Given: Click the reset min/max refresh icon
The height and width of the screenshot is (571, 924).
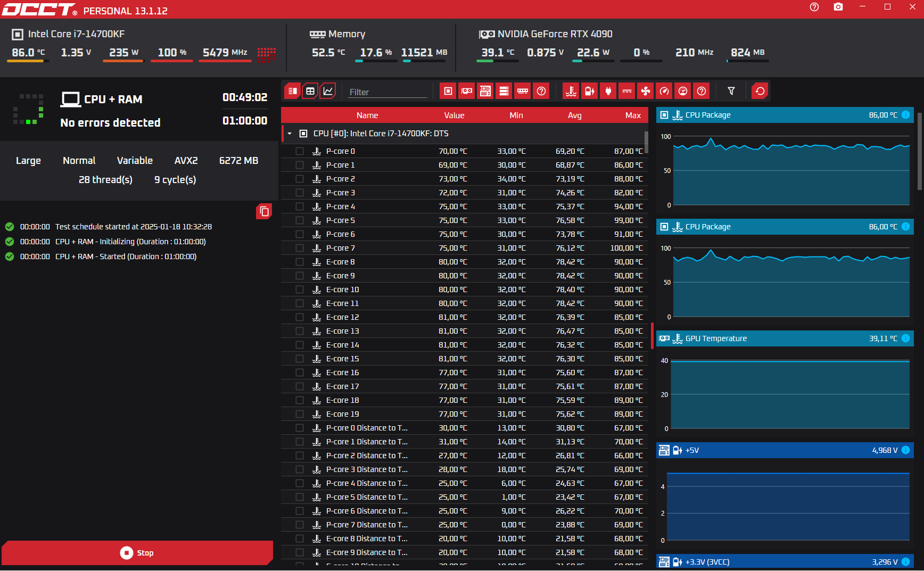Looking at the screenshot, I should tap(760, 91).
